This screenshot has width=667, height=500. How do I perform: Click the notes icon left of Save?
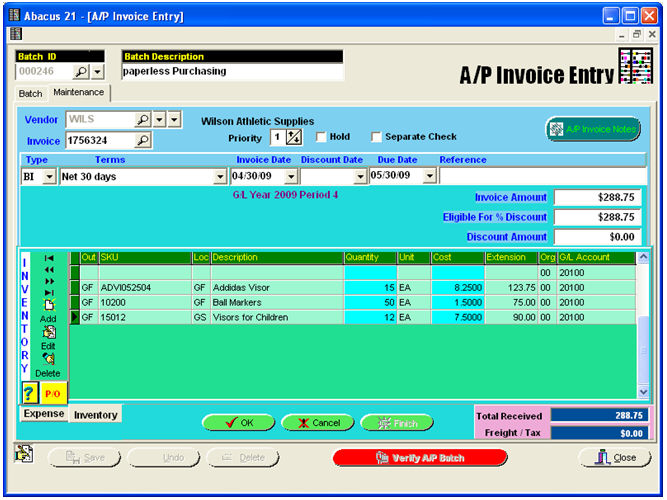[x=24, y=454]
